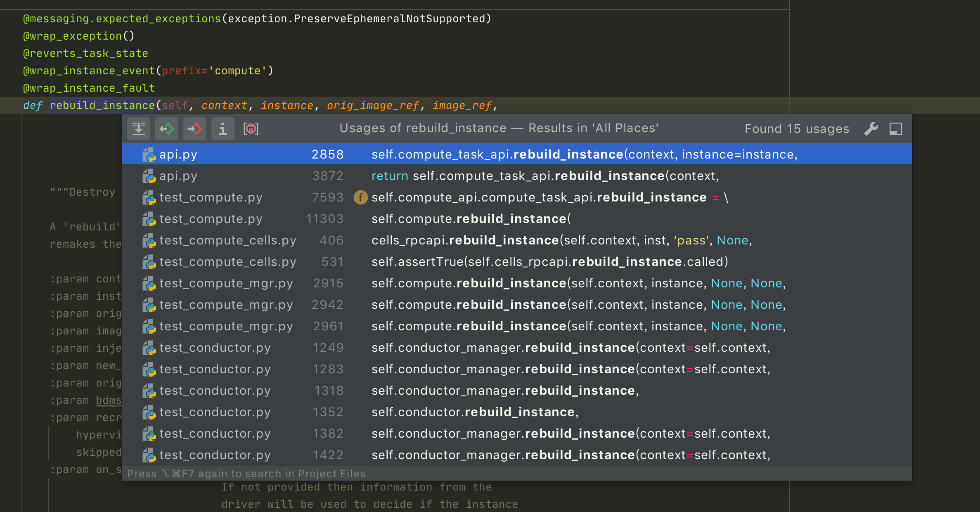Click the 'Found 15 usages' label
The image size is (980, 512).
tap(797, 129)
